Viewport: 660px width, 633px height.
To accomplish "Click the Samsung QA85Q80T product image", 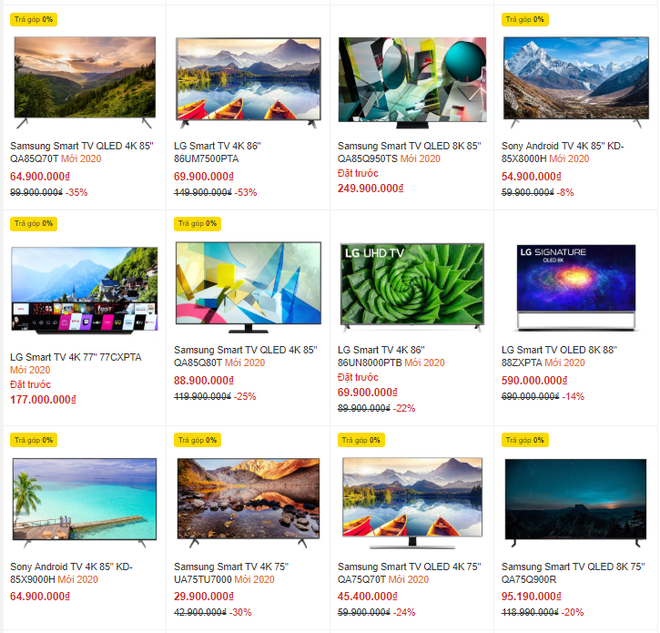I will pos(248,287).
